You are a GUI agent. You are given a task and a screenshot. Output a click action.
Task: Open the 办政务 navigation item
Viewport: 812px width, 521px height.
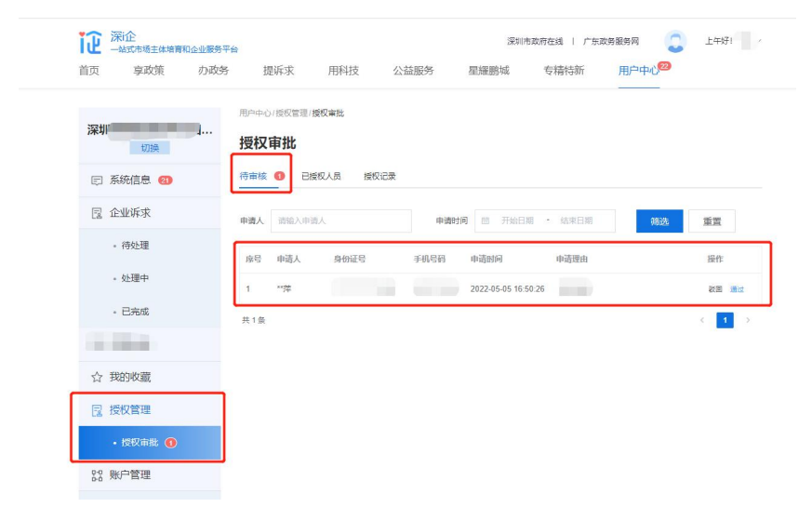coord(213,71)
